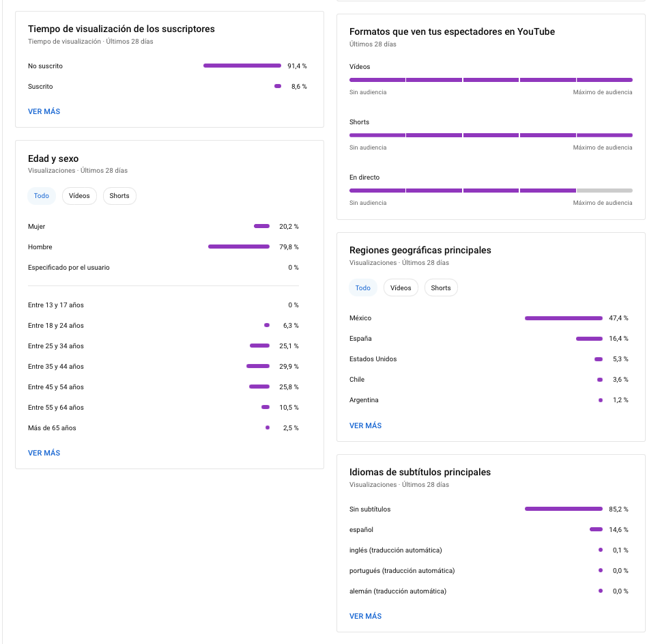Select the Vídeos chip under Edad y sexo
The image size is (660, 644).
79,196
